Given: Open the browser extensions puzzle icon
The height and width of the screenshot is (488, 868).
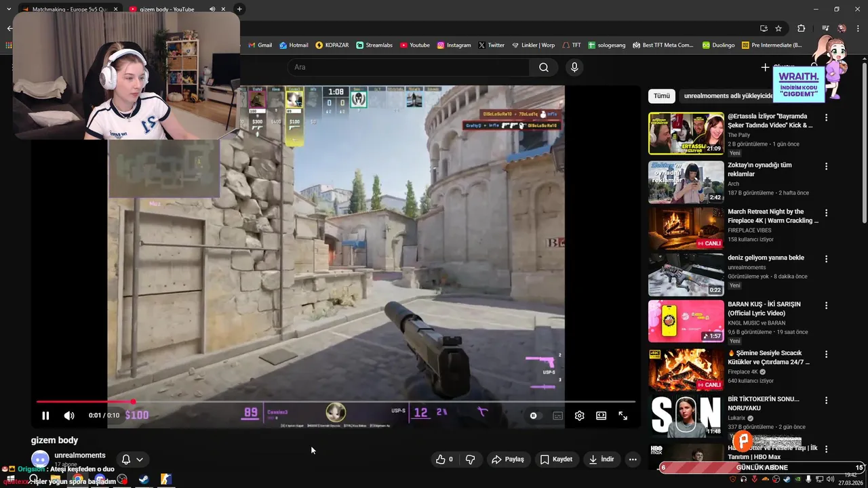Looking at the screenshot, I should click(x=801, y=28).
